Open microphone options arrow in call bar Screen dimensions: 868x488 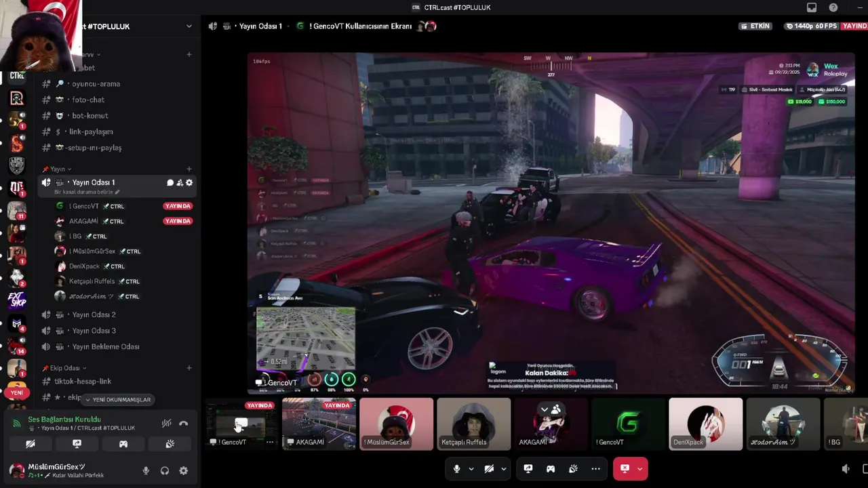471,469
